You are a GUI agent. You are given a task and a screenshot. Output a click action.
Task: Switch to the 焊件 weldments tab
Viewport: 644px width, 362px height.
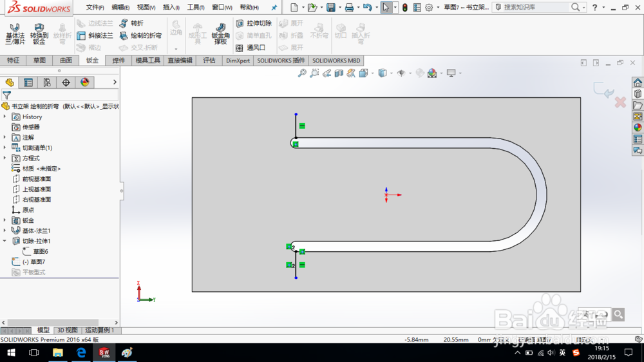118,61
